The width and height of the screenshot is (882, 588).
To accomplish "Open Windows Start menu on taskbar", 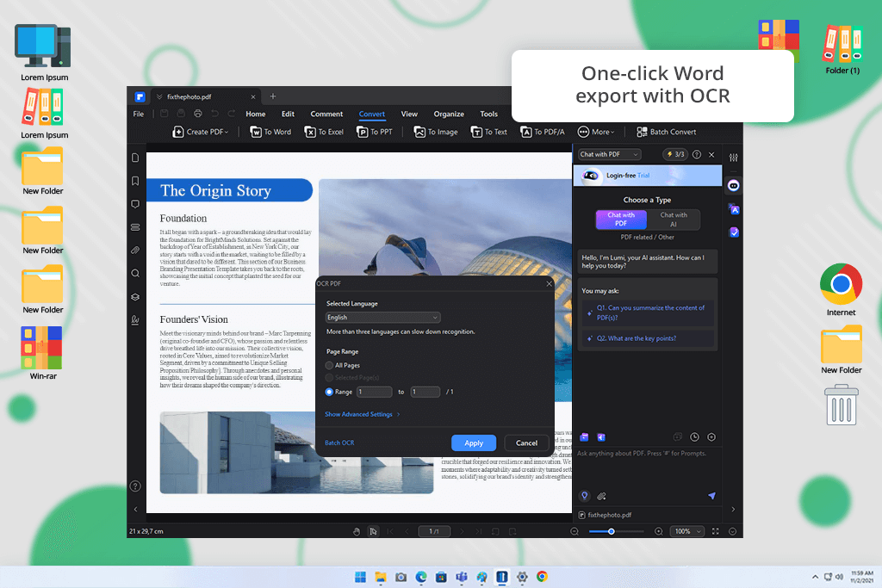I will tap(361, 577).
